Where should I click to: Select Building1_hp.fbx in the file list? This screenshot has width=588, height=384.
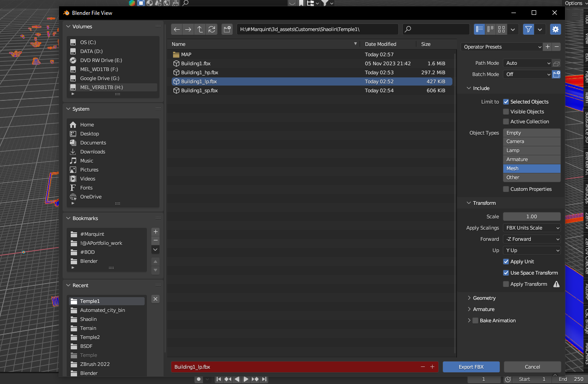coord(200,72)
